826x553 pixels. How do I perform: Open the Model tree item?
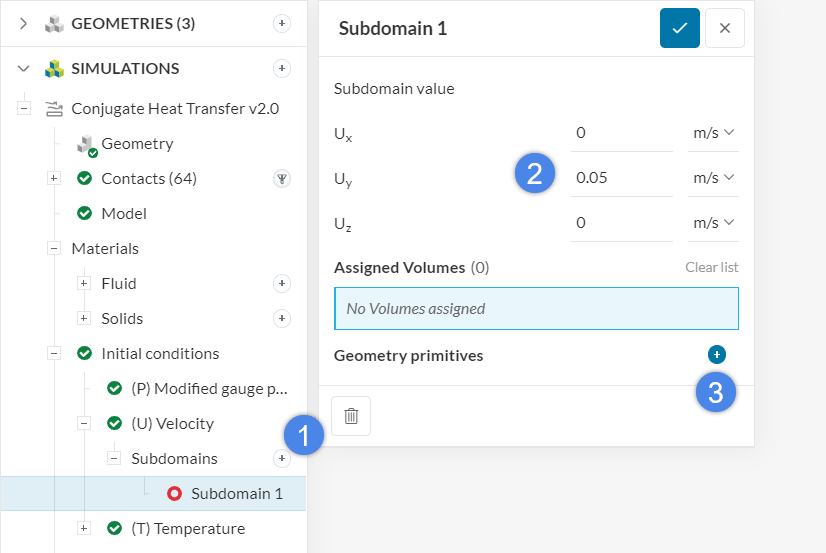point(124,213)
